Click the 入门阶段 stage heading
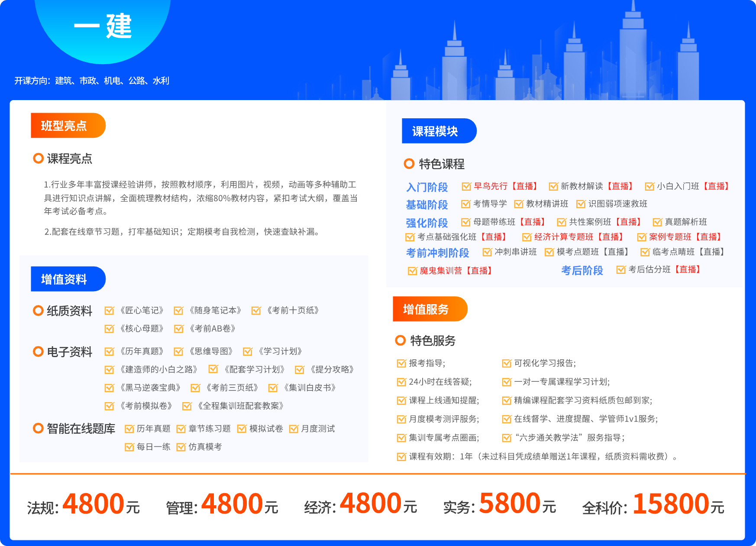The width and height of the screenshot is (756, 546). click(426, 187)
